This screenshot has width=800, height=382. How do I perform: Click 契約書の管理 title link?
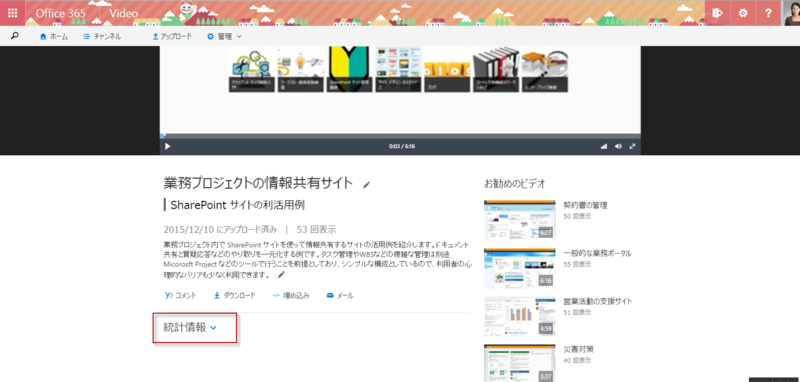[585, 206]
